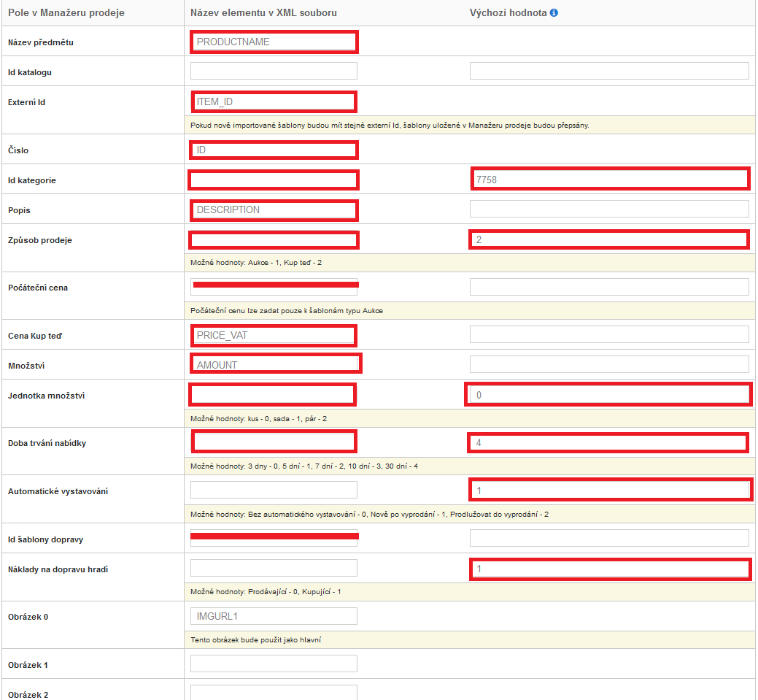The height and width of the screenshot is (700, 758).
Task: Click the Počáteční cena default value field
Action: pos(608,287)
